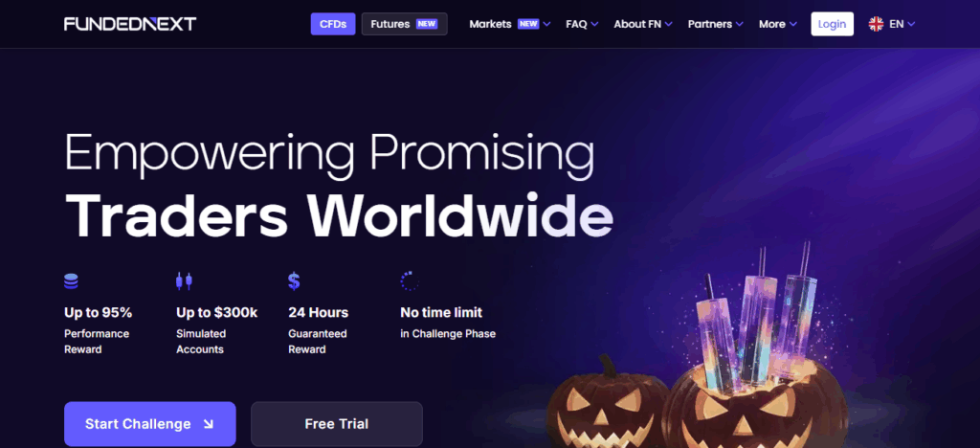Image resolution: width=980 pixels, height=448 pixels.
Task: Click the dotted circle No time limit icon
Action: click(x=409, y=281)
